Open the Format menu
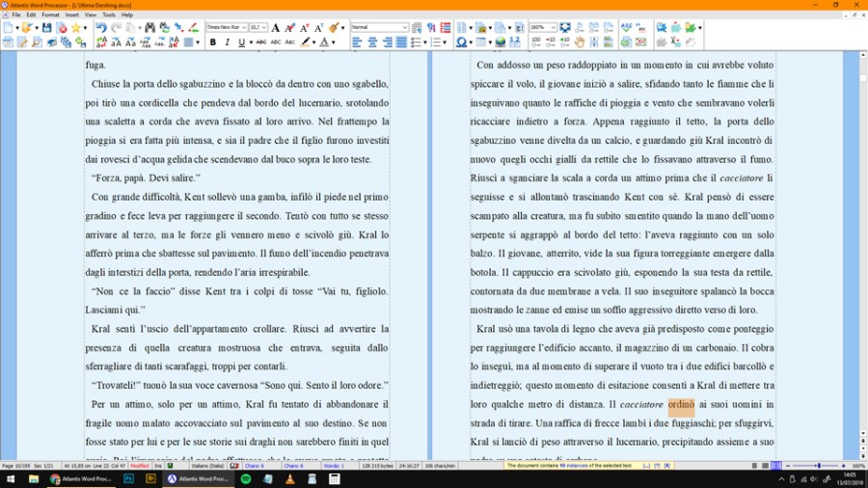Viewport: 868px width, 488px height. [x=50, y=14]
